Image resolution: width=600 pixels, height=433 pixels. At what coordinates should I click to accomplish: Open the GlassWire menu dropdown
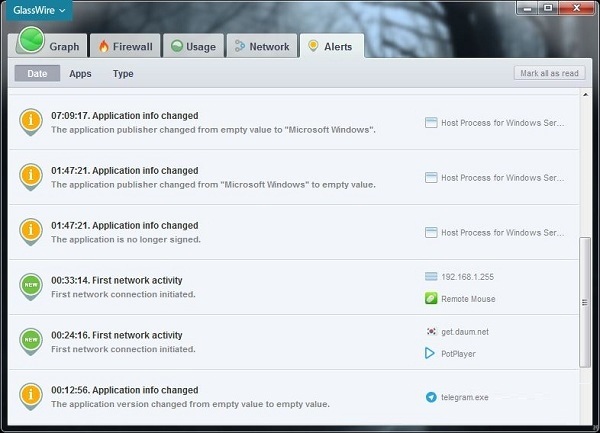tap(39, 10)
